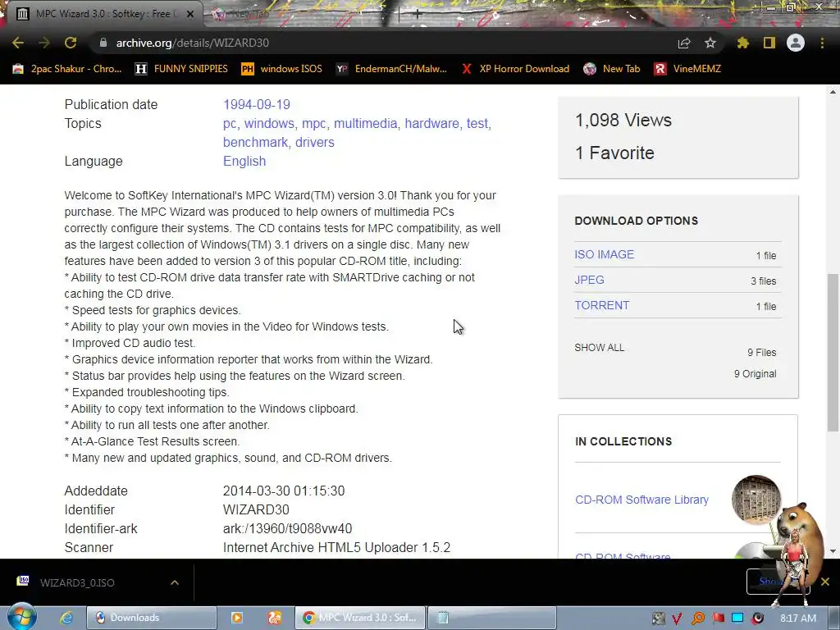Click the pc topic link
Screen dimensions: 840x630
tap(230, 123)
